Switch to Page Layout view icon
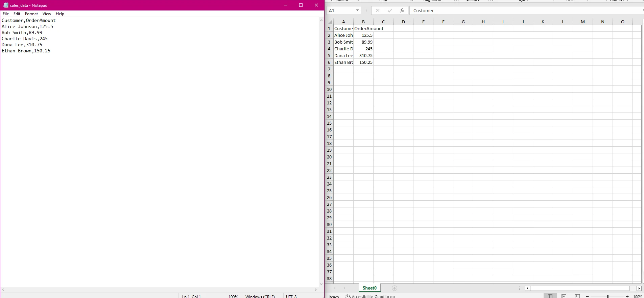 click(564, 296)
